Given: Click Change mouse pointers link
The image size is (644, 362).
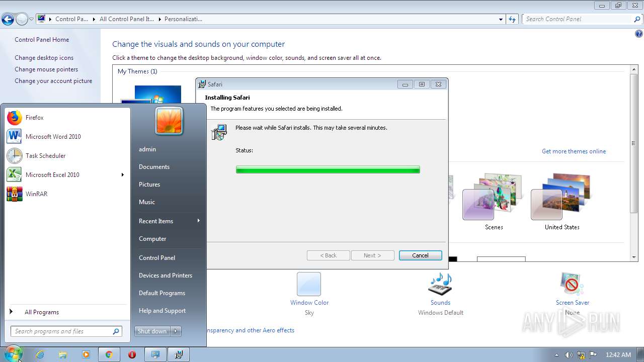Looking at the screenshot, I should click(x=46, y=69).
